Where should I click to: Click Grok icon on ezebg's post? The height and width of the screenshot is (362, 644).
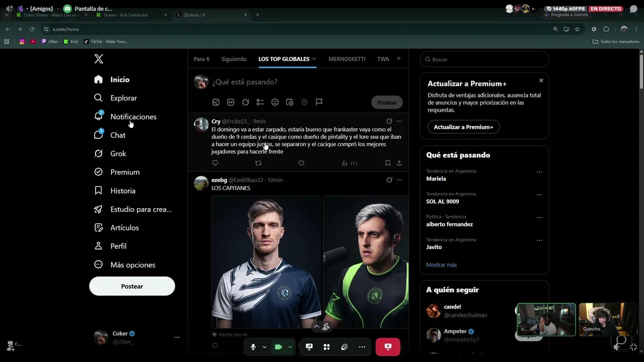tap(389, 179)
